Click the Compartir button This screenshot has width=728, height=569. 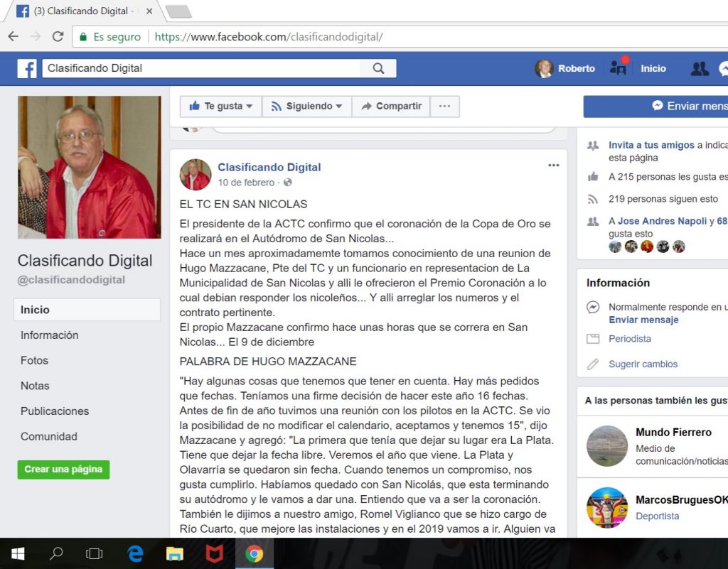coord(391,106)
